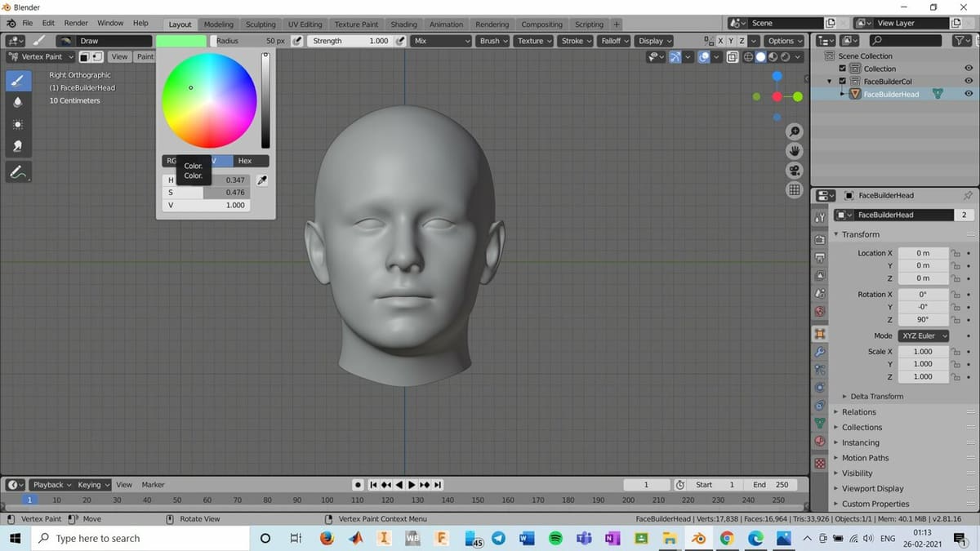Screen dimensions: 980x551
Task: Click the green brush color swatch
Action: pos(181,41)
